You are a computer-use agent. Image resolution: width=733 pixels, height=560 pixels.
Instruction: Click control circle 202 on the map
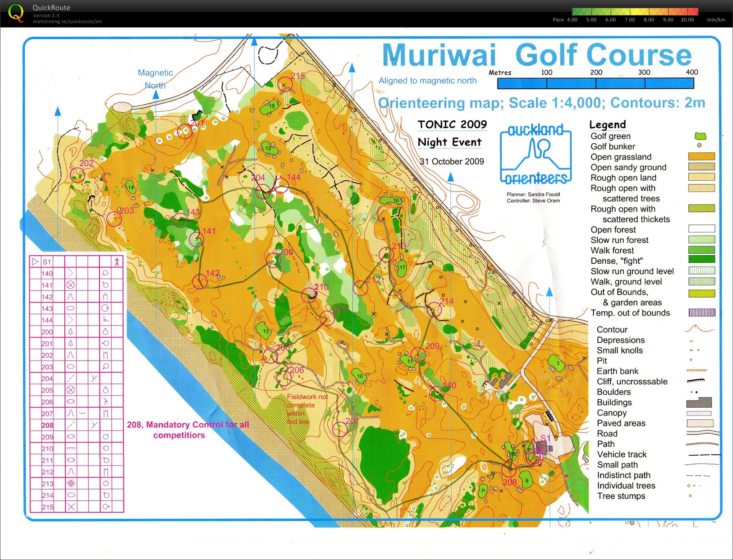point(77,175)
